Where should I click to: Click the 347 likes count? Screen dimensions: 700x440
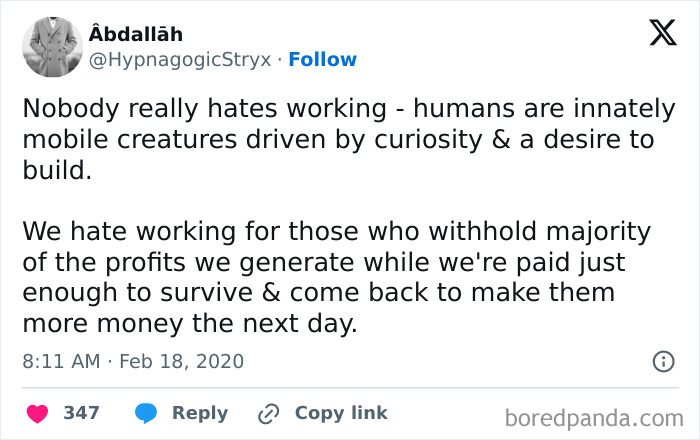tap(81, 413)
